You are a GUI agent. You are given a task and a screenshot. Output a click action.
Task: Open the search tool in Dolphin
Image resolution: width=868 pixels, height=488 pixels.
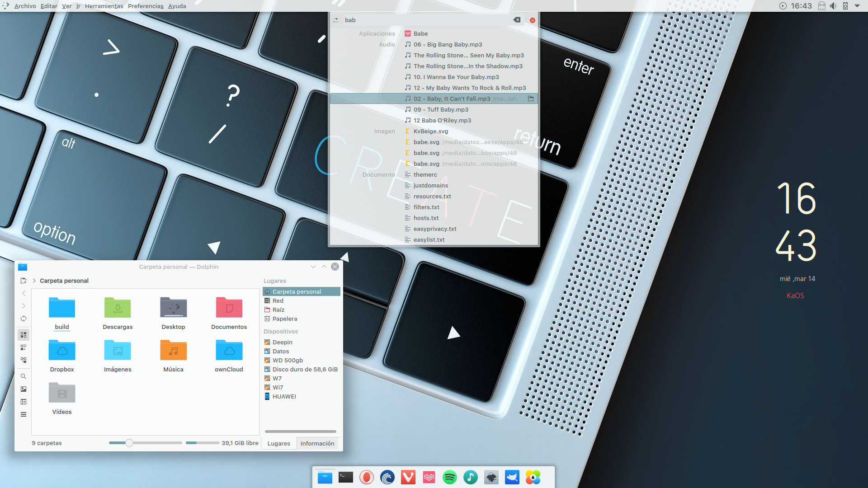click(x=24, y=376)
